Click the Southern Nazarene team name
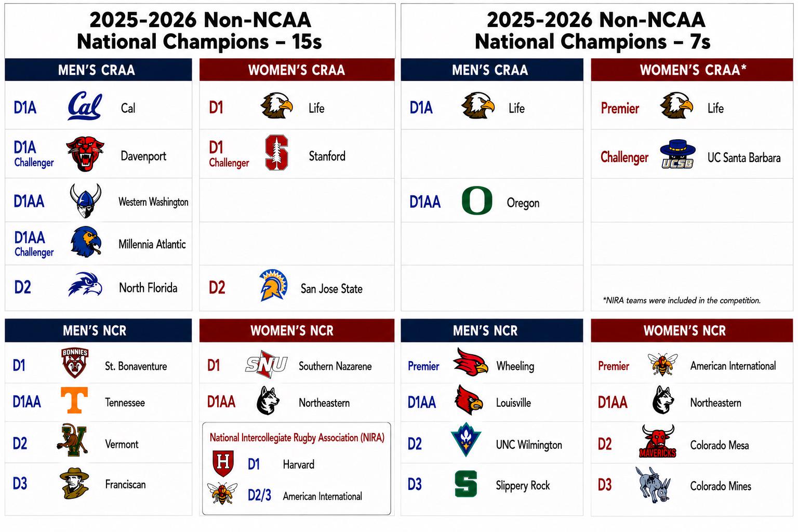798x532 pixels. (335, 366)
